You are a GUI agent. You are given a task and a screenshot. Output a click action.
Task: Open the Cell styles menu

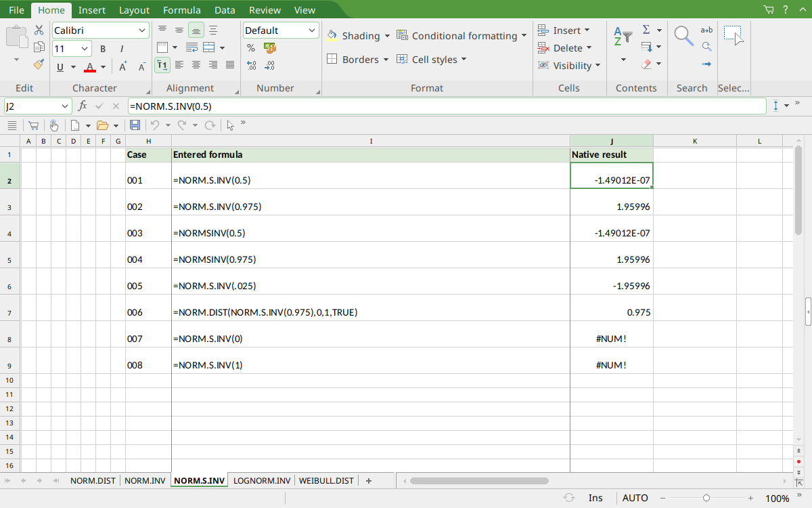click(432, 60)
